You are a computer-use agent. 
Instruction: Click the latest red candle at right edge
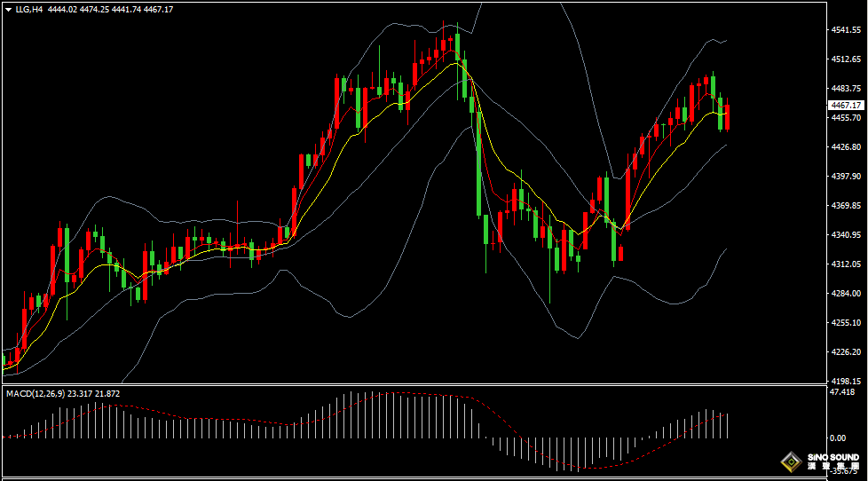727,117
